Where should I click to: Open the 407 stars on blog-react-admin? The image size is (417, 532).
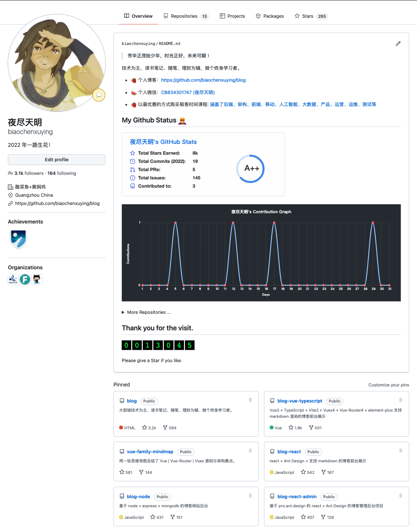click(308, 517)
